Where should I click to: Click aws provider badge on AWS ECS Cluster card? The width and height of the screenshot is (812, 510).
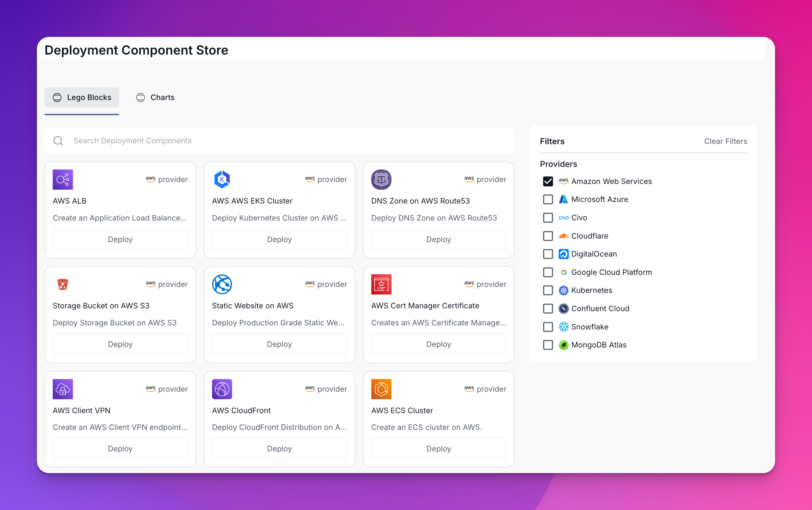(x=485, y=389)
